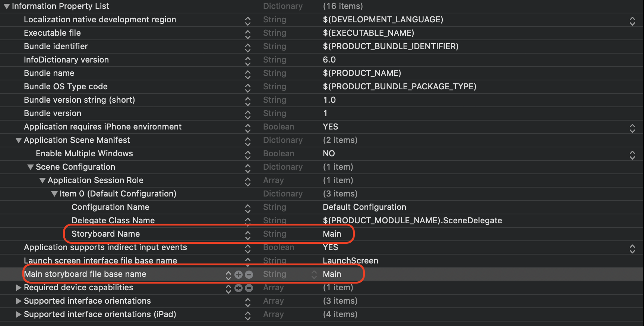This screenshot has height=326, width=644.
Task: Open key stepper for Bundle name
Action: (x=248, y=74)
